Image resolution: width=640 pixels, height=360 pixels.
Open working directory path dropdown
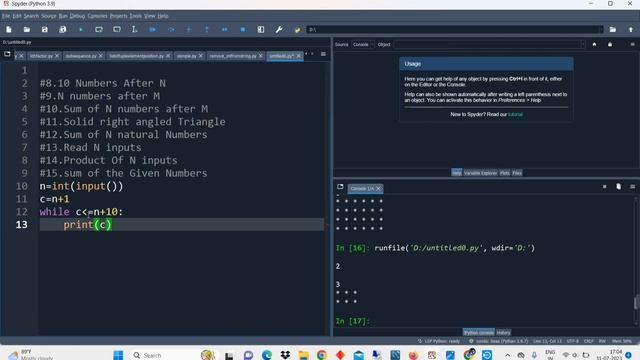click(x=600, y=29)
